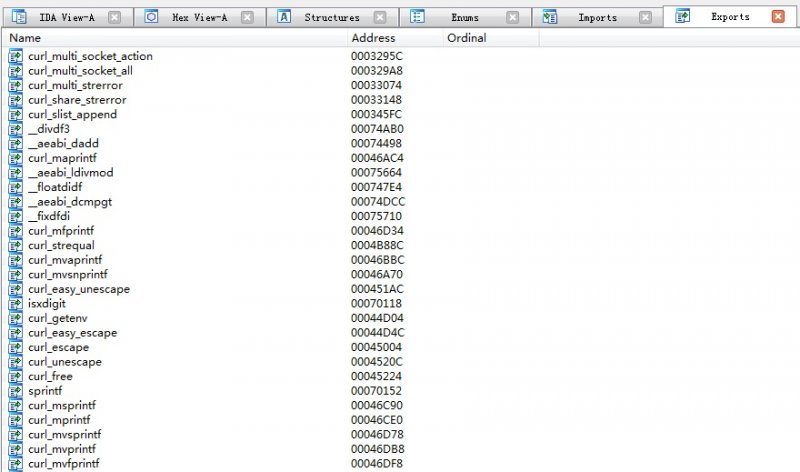Click address 00070118 of isxdigit
The image size is (800, 472).
(x=376, y=303)
